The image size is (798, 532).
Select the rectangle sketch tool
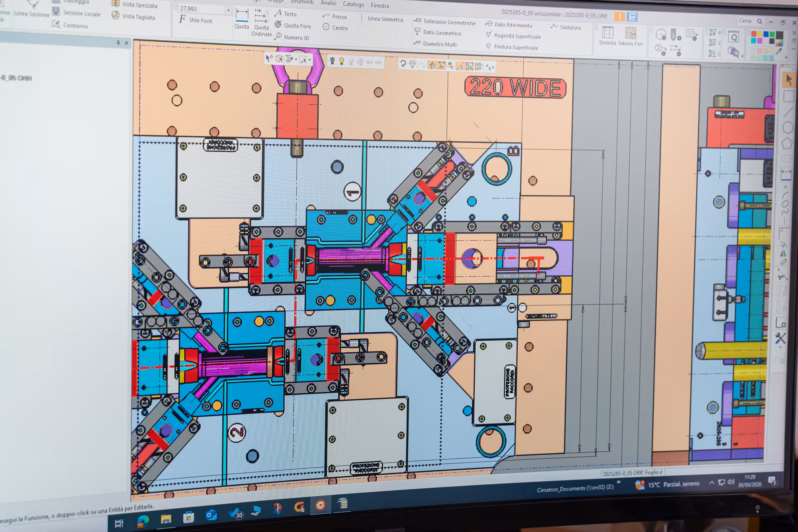pyautogui.click(x=788, y=96)
